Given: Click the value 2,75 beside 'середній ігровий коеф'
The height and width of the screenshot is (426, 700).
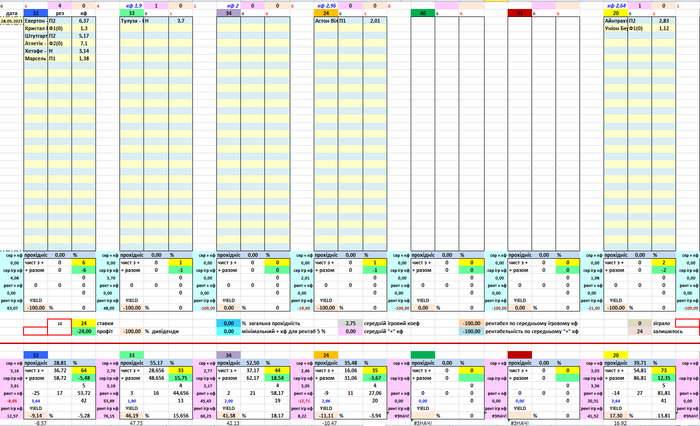Looking at the screenshot, I should [x=350, y=323].
